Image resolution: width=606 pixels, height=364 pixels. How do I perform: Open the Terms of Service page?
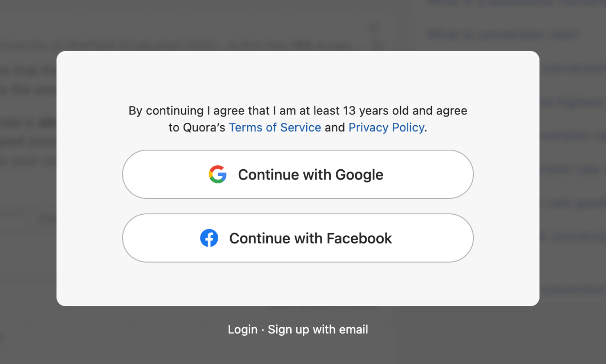pyautogui.click(x=275, y=127)
